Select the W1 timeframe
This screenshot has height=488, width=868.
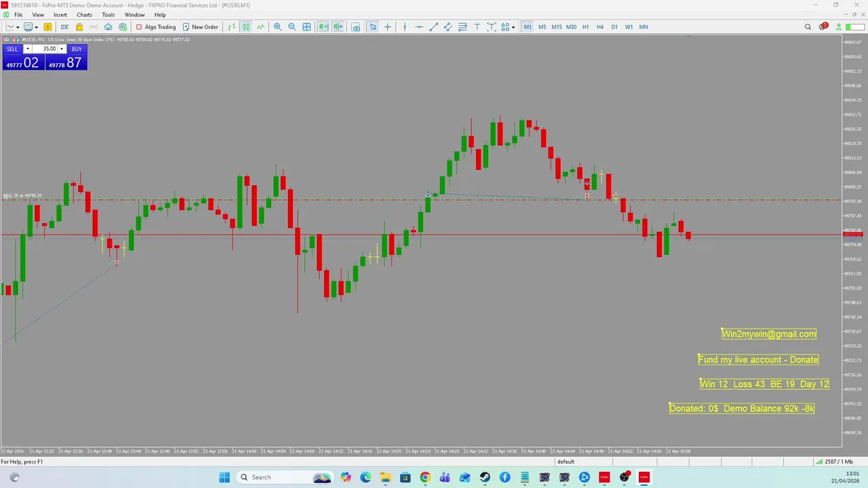629,27
